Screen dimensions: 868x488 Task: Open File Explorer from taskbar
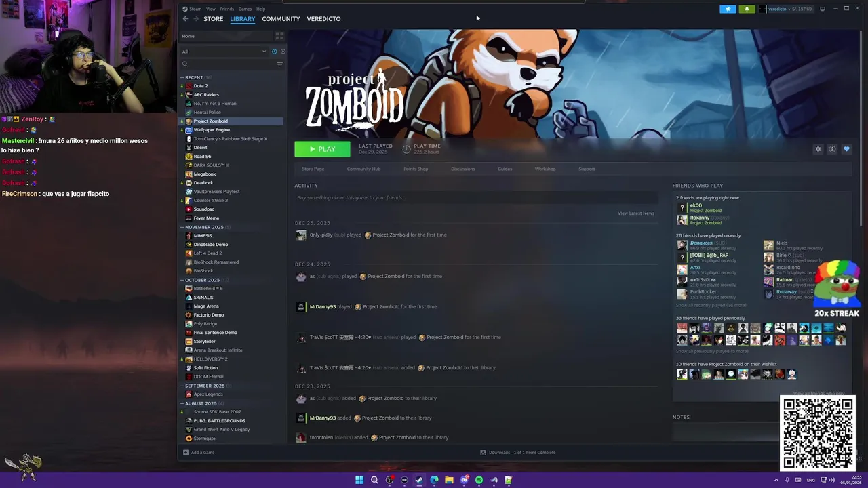(449, 480)
